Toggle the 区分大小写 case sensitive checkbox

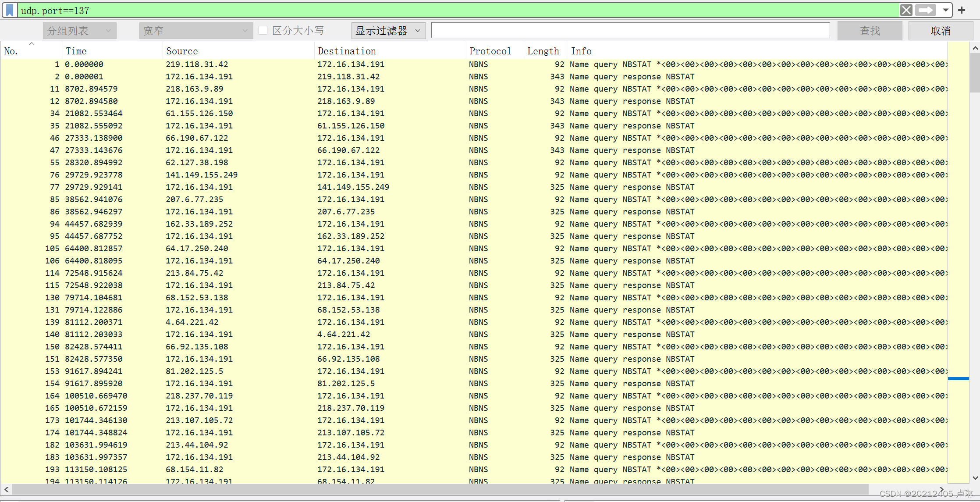click(263, 30)
